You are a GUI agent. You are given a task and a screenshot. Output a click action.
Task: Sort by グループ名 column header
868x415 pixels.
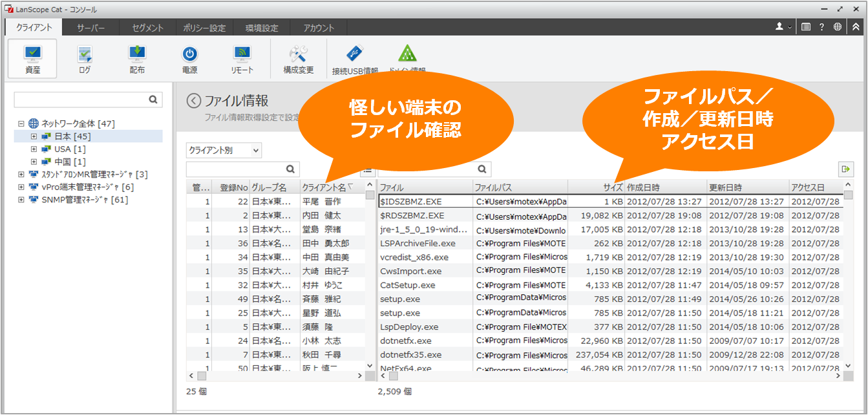275,187
